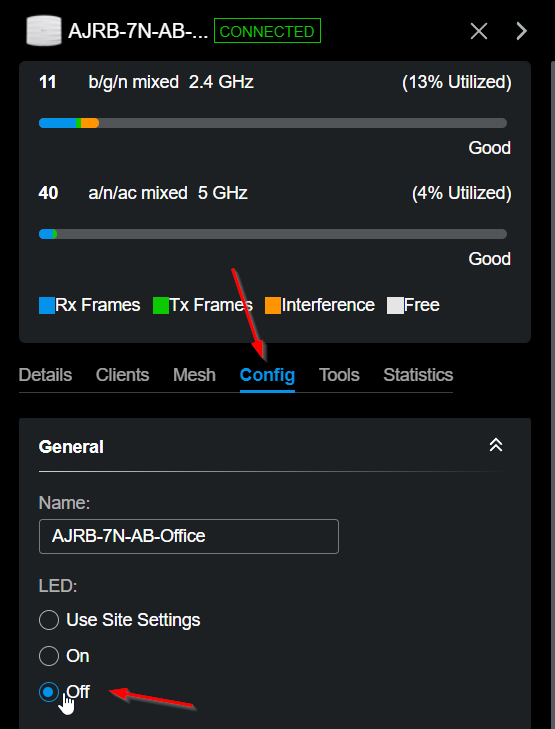Click the white Free legend swatch
Viewport: 555px width, 729px height.
pyautogui.click(x=395, y=305)
